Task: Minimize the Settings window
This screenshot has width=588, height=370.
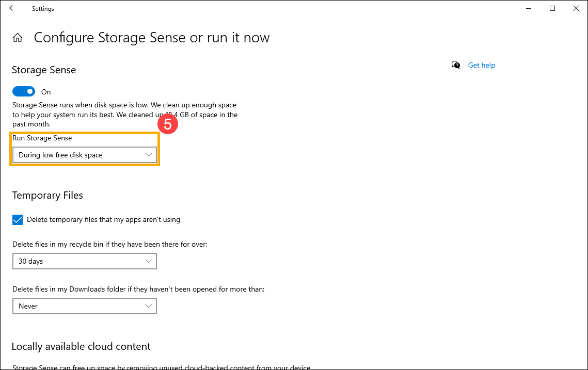Action: point(528,8)
